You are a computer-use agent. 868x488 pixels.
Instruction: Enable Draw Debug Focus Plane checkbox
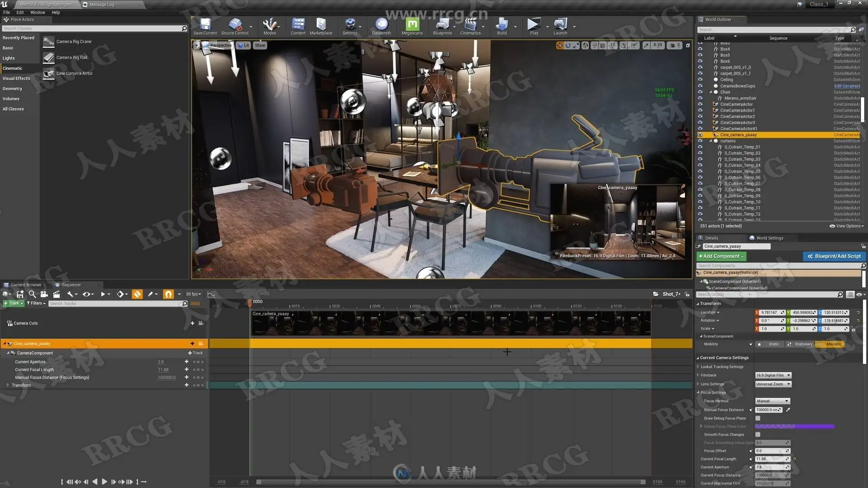point(758,418)
